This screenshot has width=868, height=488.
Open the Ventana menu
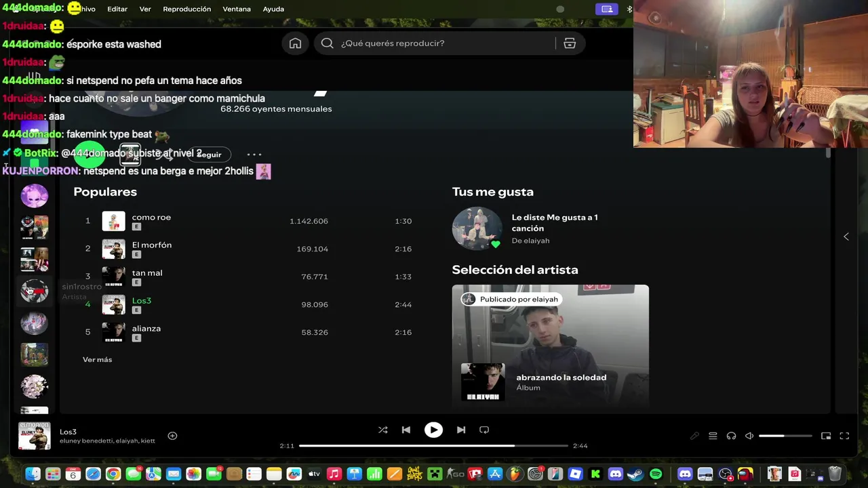tap(237, 9)
